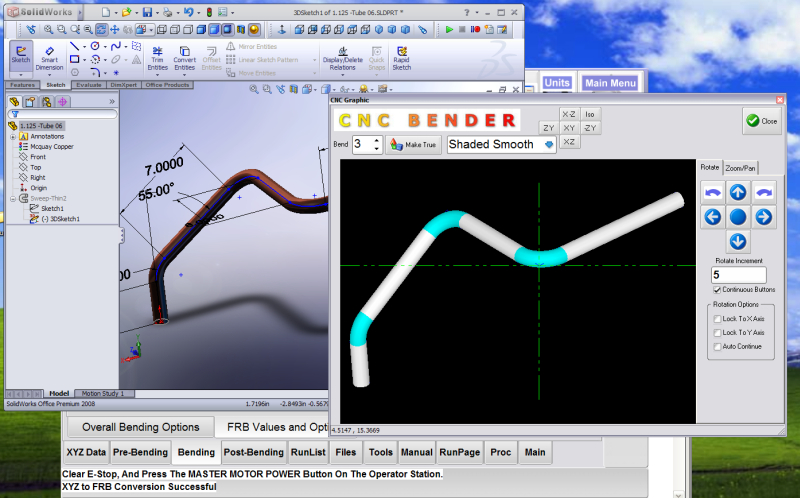Click the XY view button
The width and height of the screenshot is (800, 498).
tap(569, 128)
